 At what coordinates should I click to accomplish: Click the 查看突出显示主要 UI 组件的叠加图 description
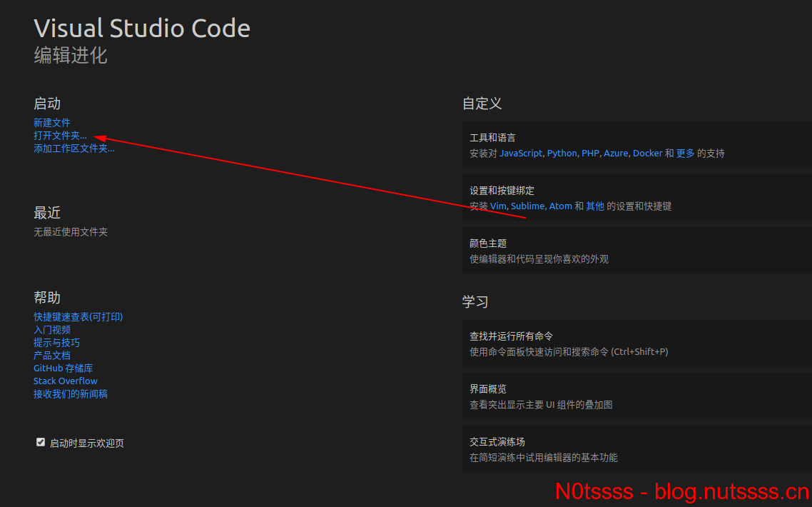pyautogui.click(x=541, y=405)
